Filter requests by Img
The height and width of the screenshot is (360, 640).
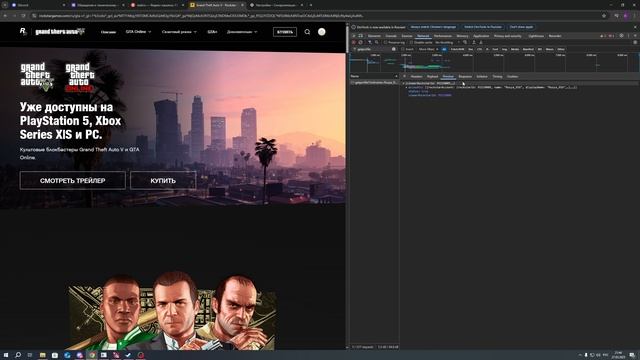504,49
